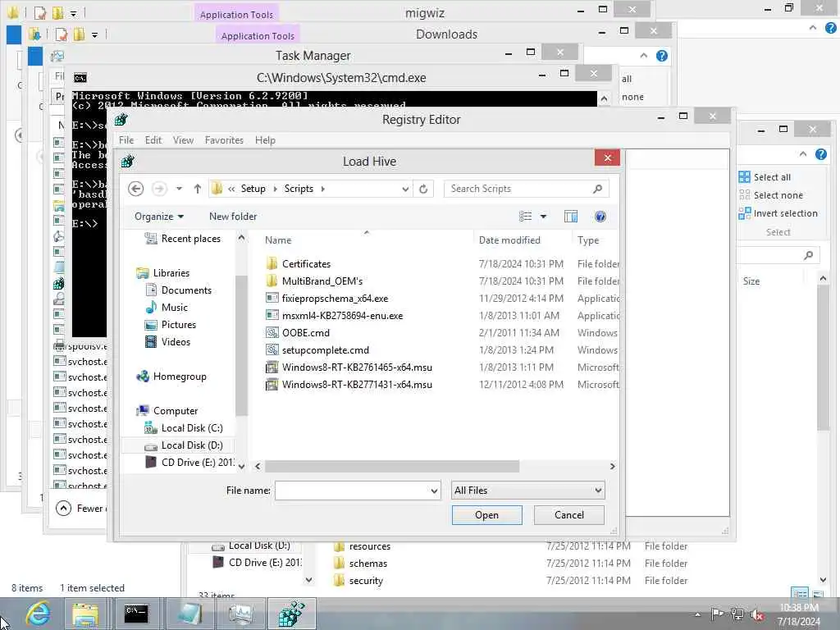Viewport: 840px width, 630px height.
Task: Switch to Task Manager taskbar icon
Action: click(x=240, y=614)
